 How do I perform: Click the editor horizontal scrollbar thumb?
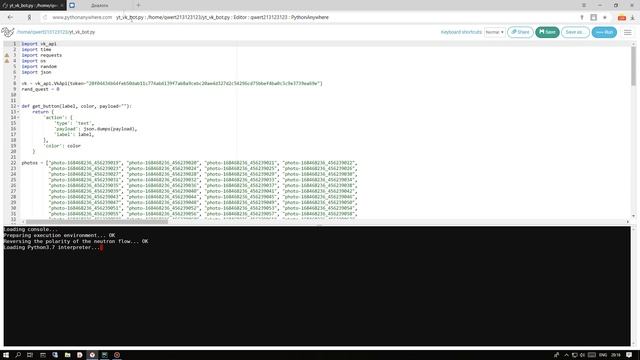(97, 222)
